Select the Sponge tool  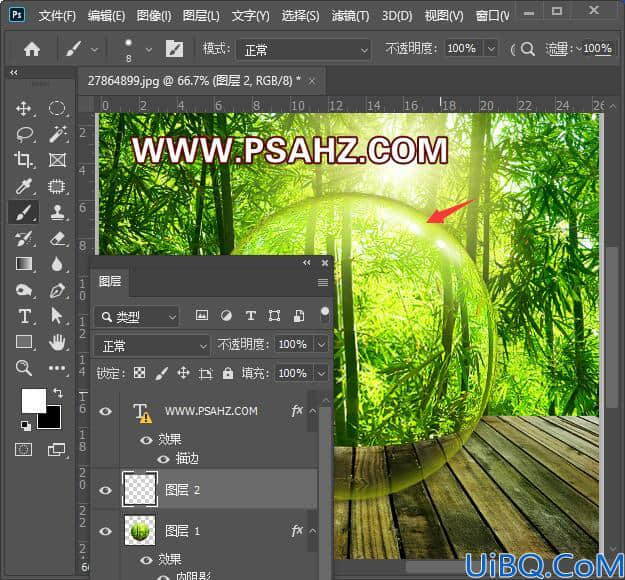[x=24, y=290]
